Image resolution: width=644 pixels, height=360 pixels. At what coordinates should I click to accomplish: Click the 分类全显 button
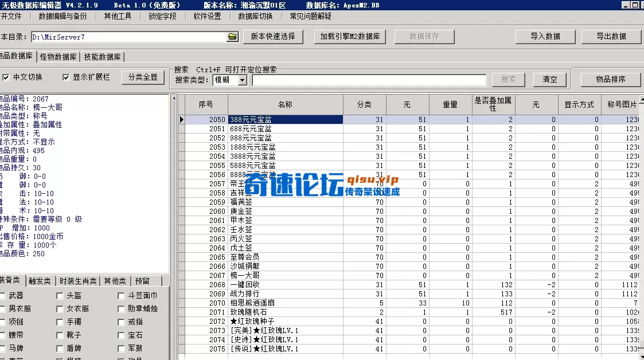point(142,76)
